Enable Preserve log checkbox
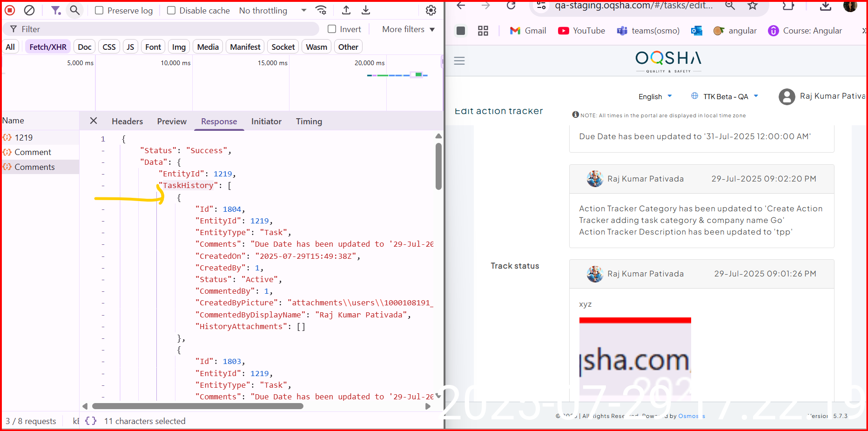 [x=99, y=10]
